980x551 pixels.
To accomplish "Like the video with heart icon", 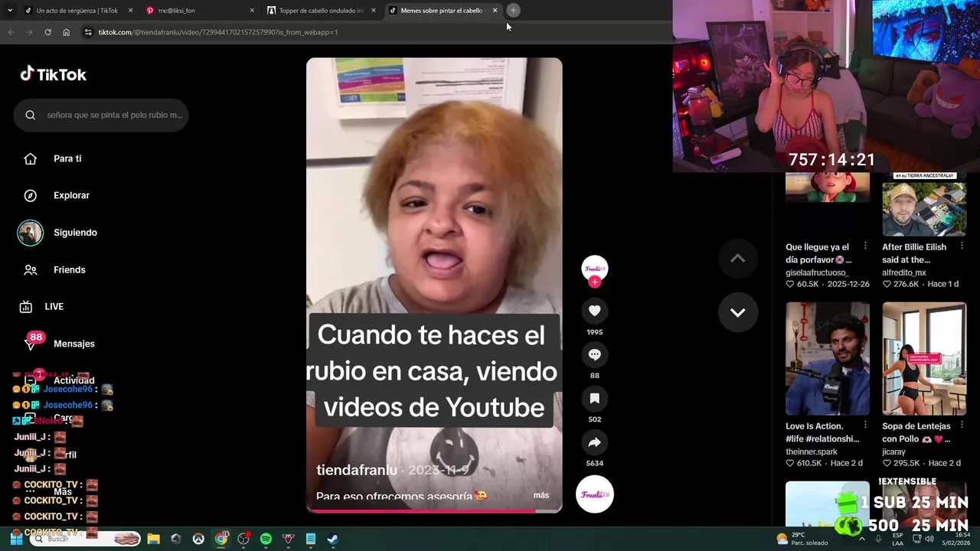I will (594, 310).
